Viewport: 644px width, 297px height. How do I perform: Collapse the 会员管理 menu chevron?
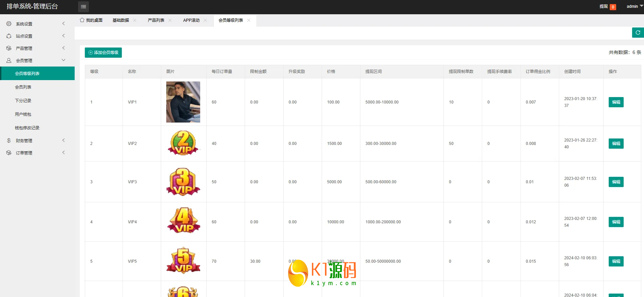[63, 60]
